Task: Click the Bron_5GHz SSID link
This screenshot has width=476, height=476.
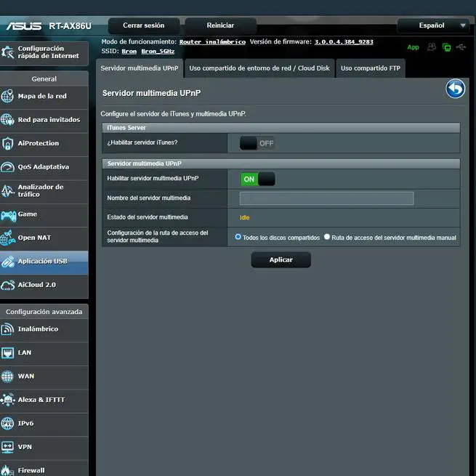Action: tap(158, 52)
